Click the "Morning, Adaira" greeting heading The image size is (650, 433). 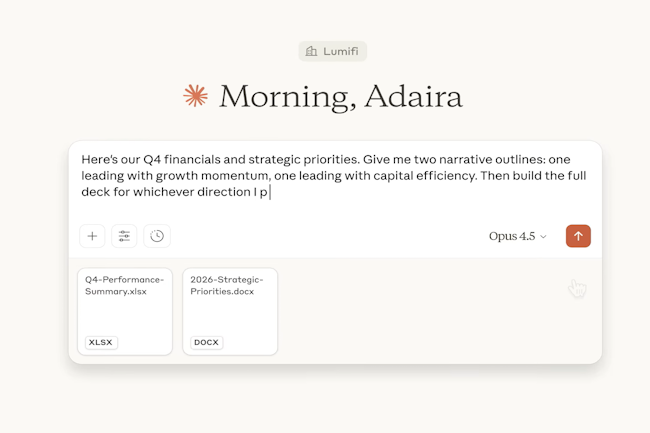[x=340, y=97]
